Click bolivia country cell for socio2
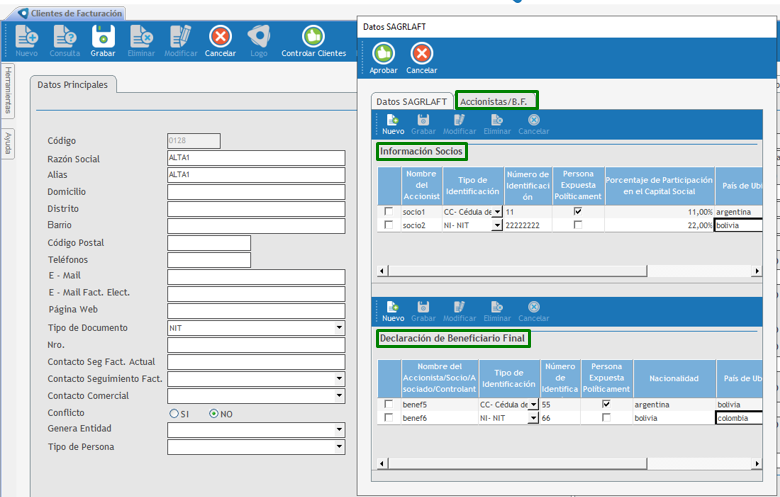 point(738,225)
